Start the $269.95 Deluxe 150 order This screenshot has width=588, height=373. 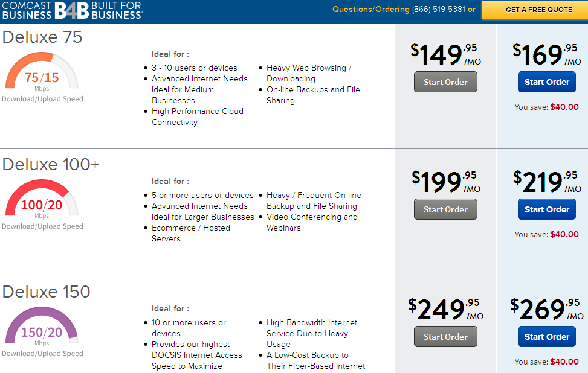547,337
